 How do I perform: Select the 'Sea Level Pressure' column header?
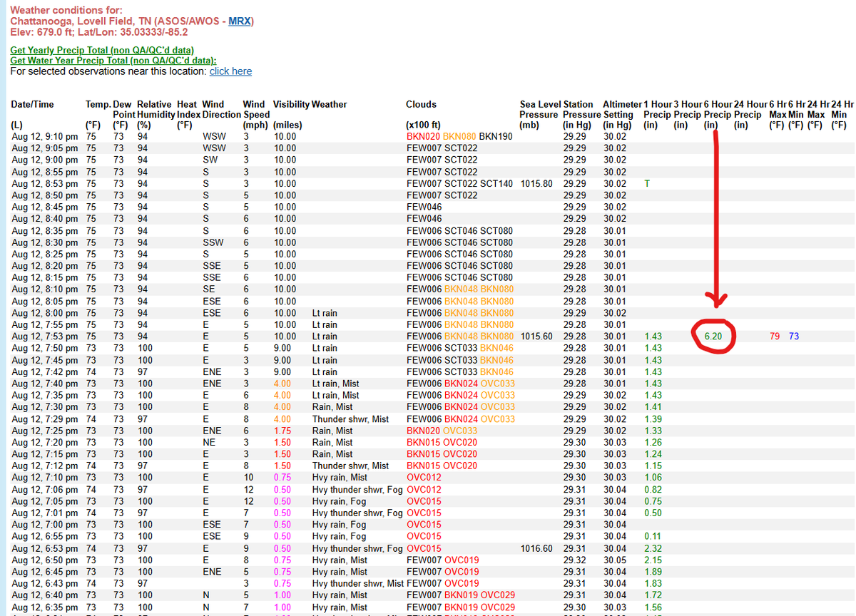pyautogui.click(x=540, y=109)
